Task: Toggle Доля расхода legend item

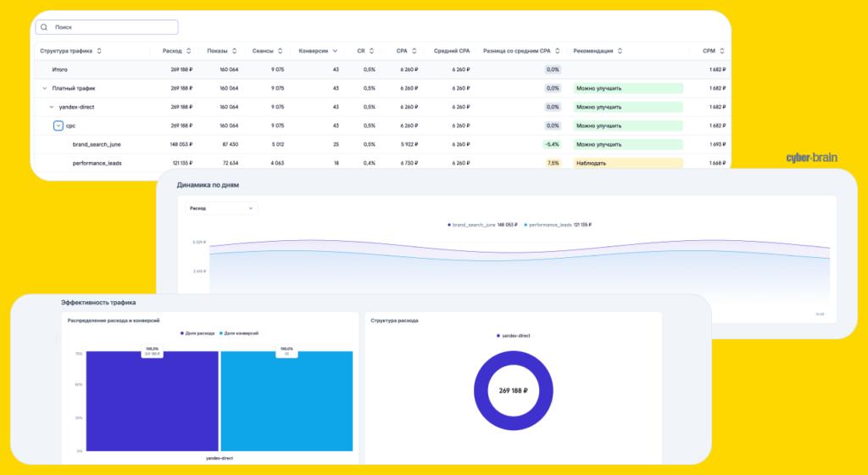Action: (x=198, y=333)
